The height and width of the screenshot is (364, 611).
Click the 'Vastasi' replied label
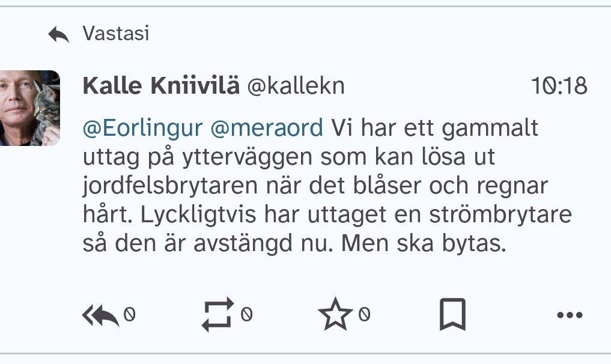[116, 34]
